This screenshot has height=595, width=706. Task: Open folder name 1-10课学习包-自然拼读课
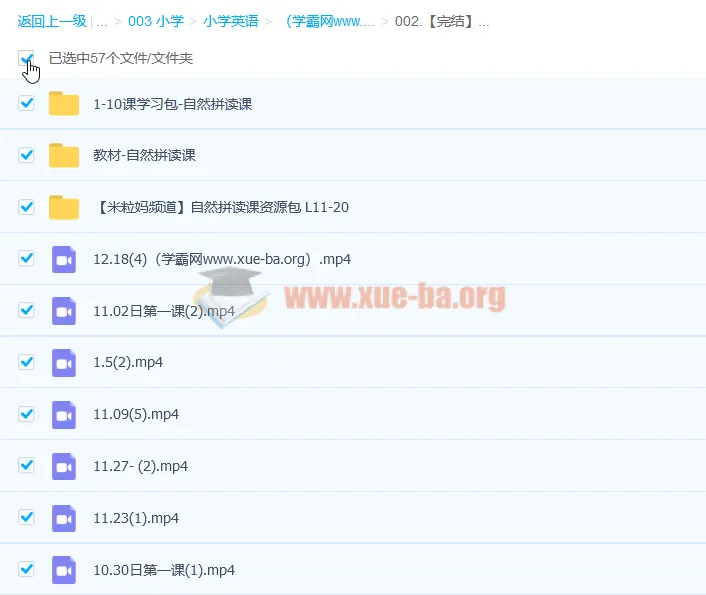(x=172, y=104)
